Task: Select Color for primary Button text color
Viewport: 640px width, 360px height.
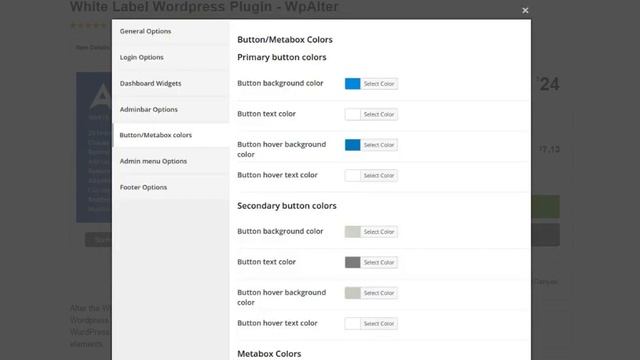Action: point(379,114)
